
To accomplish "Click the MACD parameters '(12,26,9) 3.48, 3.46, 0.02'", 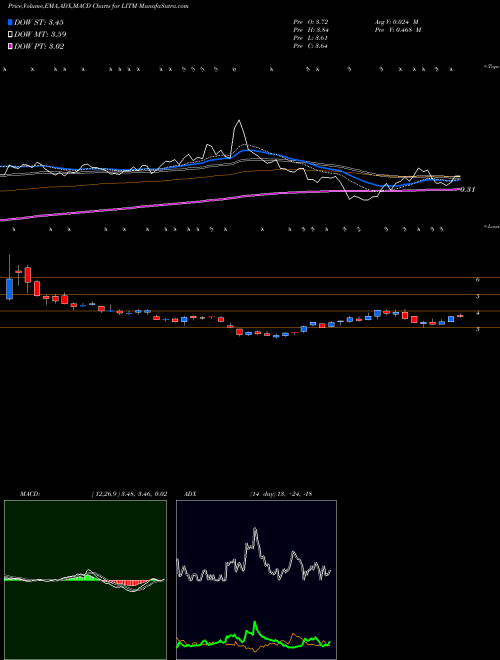I will pos(129,494).
